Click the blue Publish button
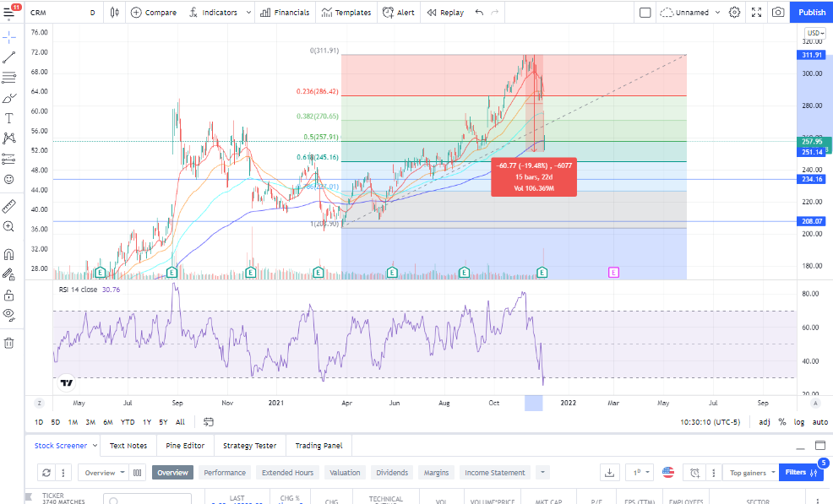The height and width of the screenshot is (504, 833). tap(812, 13)
